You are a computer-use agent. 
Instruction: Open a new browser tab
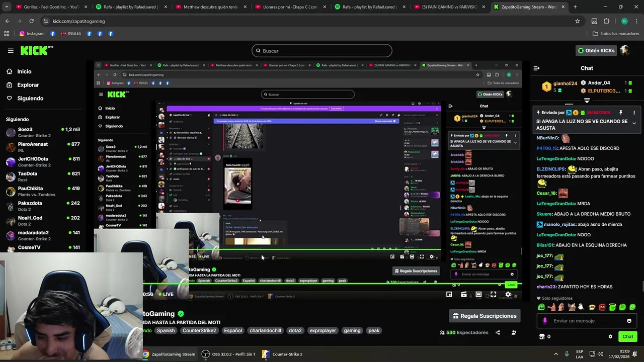pyautogui.click(x=575, y=7)
